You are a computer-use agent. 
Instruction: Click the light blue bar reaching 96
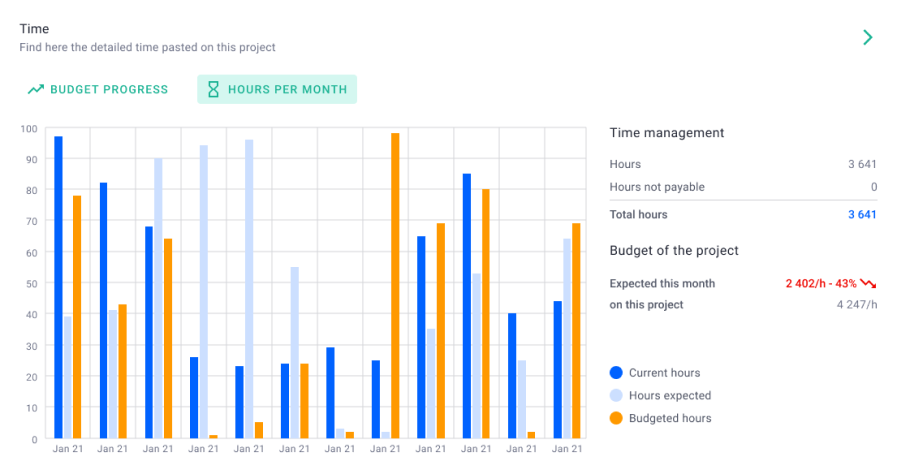pyautogui.click(x=249, y=289)
